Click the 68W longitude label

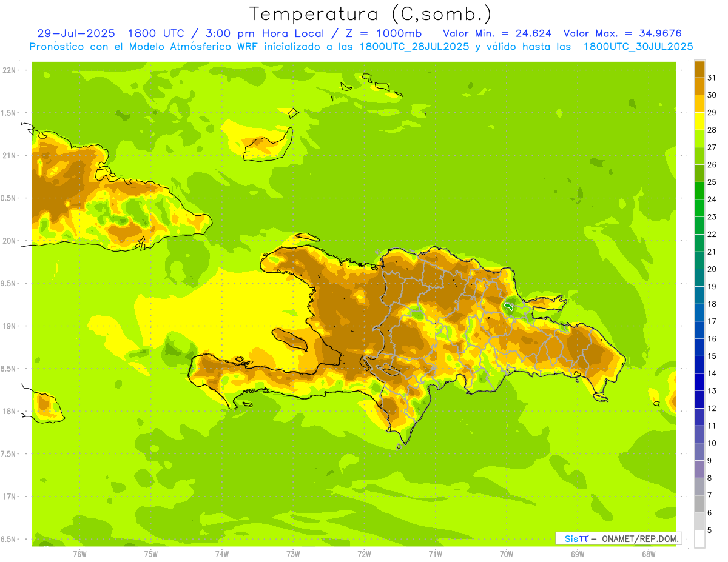(x=648, y=554)
